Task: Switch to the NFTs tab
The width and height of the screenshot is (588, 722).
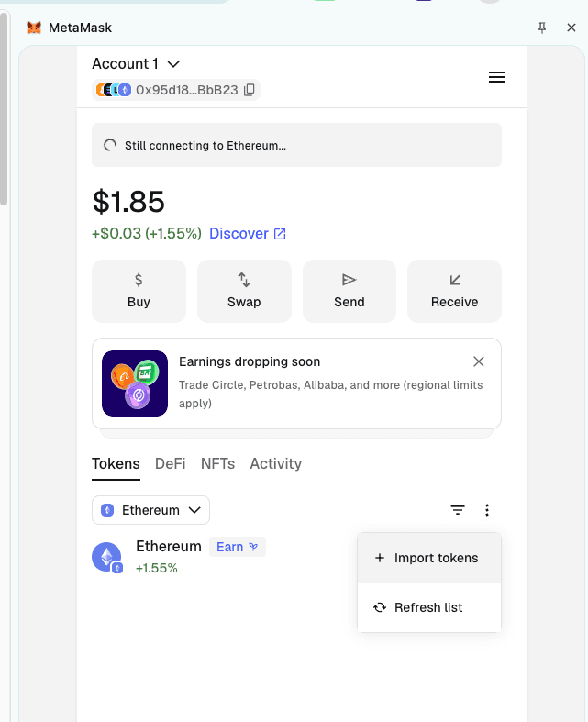Action: tap(217, 463)
